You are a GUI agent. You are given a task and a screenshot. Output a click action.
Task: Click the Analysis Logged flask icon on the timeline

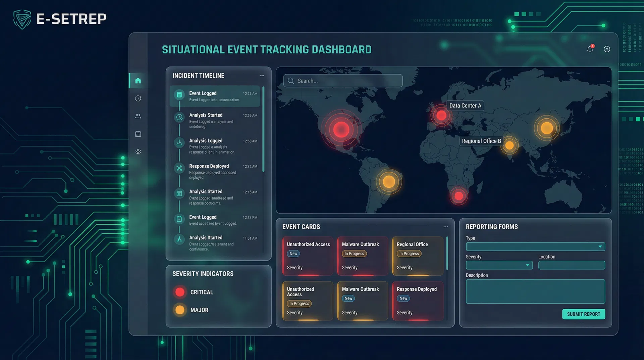[x=179, y=143]
